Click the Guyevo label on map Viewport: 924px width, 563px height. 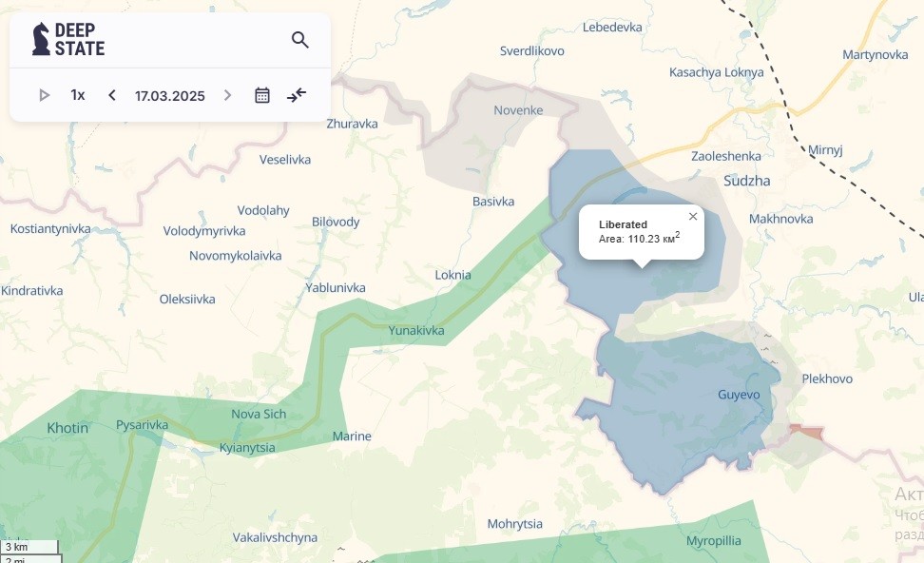(x=739, y=395)
